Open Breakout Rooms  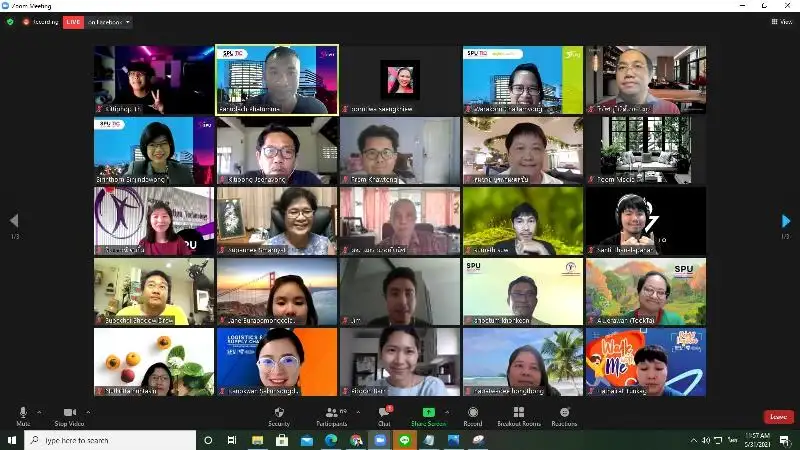click(517, 412)
